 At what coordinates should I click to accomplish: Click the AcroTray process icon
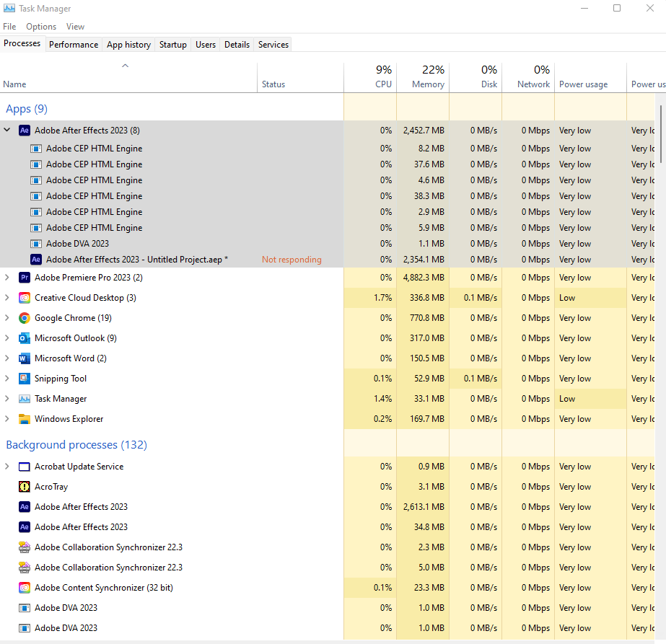[x=24, y=487]
